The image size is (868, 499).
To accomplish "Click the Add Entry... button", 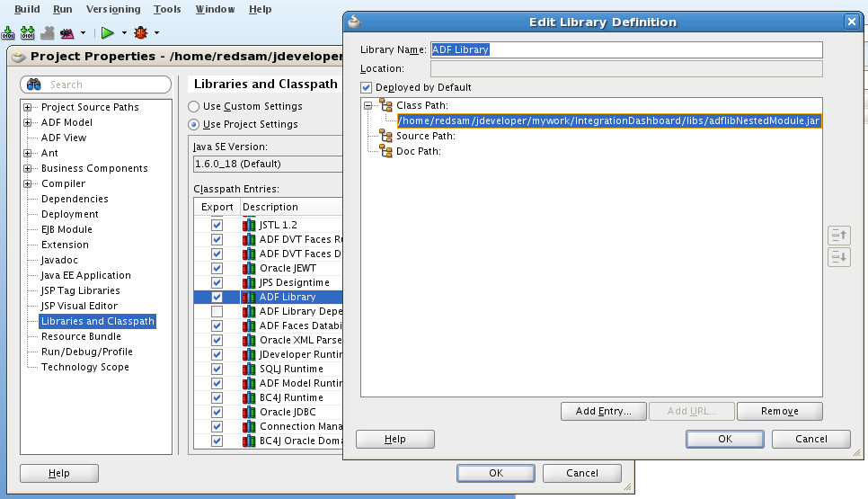I will coord(604,411).
